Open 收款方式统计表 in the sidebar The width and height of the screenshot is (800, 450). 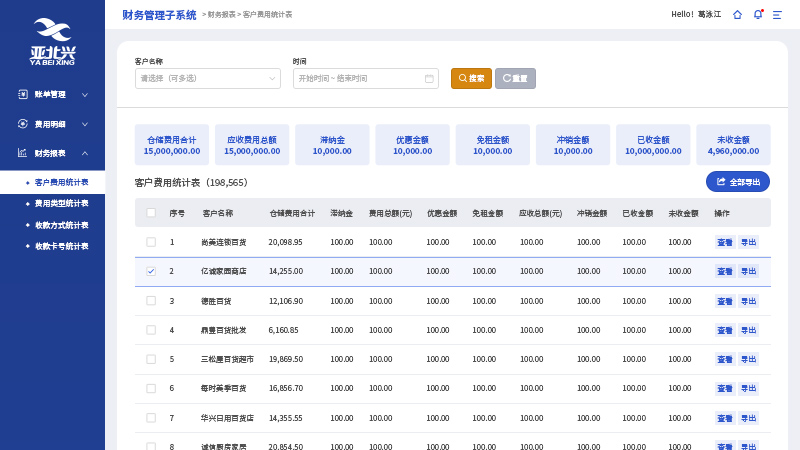(61, 225)
